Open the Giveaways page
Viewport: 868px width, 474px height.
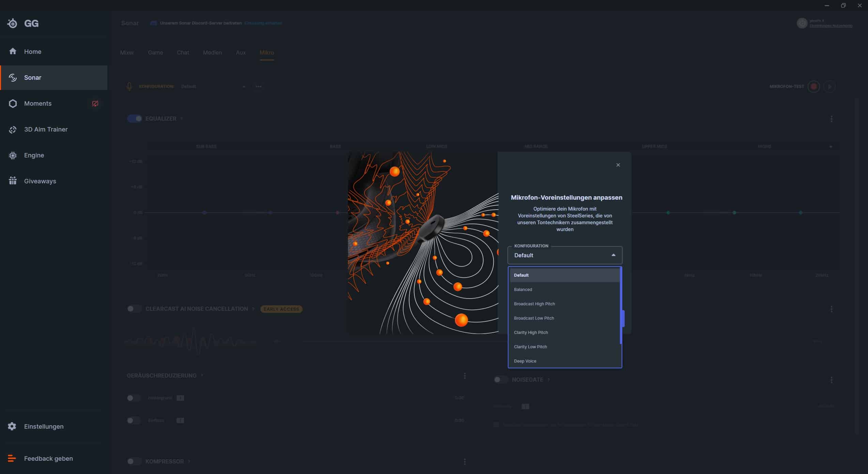40,181
